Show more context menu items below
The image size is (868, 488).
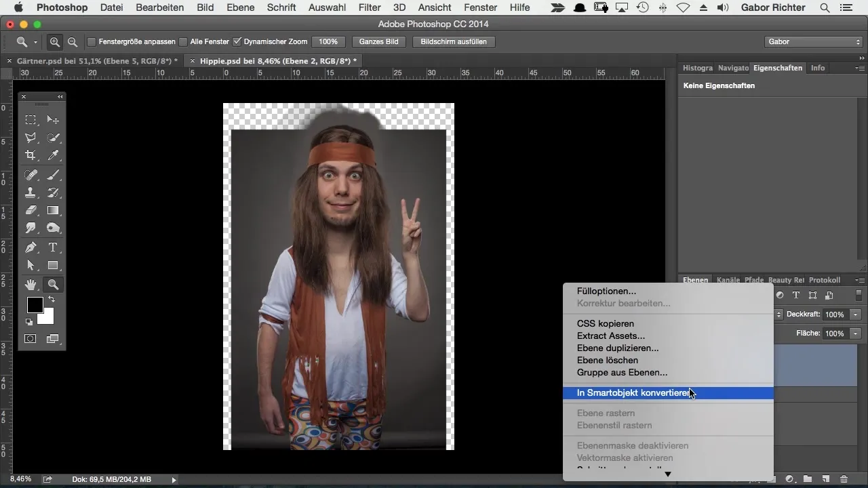[668, 474]
